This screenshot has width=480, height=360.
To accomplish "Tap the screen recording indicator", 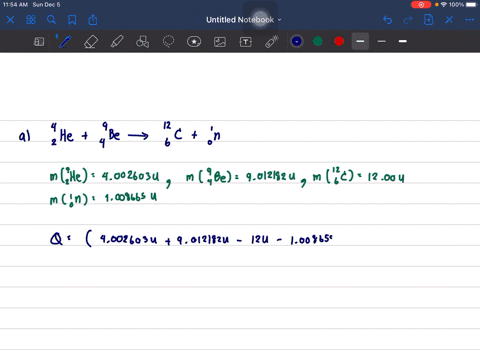I will (421, 5).
